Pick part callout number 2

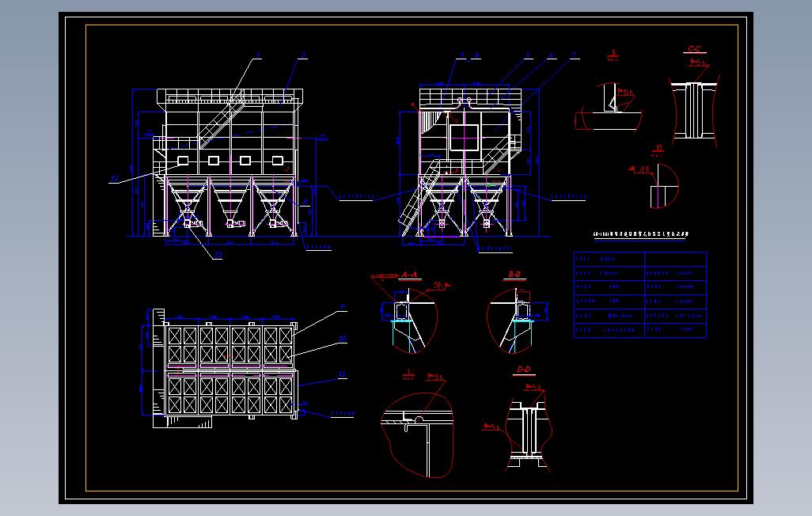pos(304,55)
